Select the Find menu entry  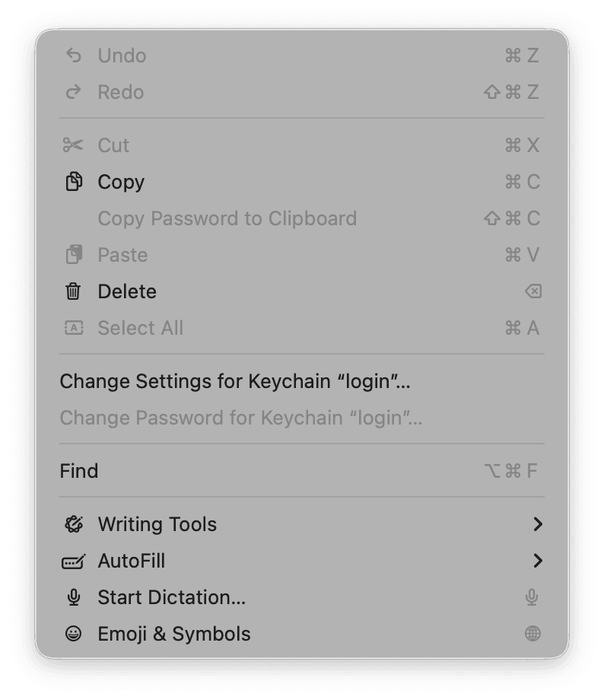80,471
